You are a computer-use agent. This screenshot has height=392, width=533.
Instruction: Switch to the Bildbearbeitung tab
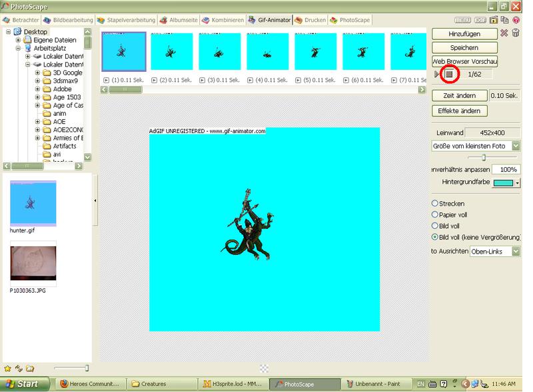click(69, 20)
